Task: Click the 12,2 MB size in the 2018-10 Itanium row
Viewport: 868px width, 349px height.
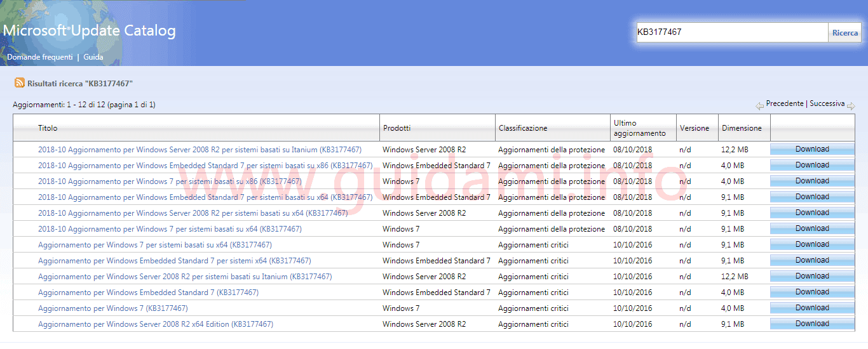Action: pyautogui.click(x=735, y=150)
